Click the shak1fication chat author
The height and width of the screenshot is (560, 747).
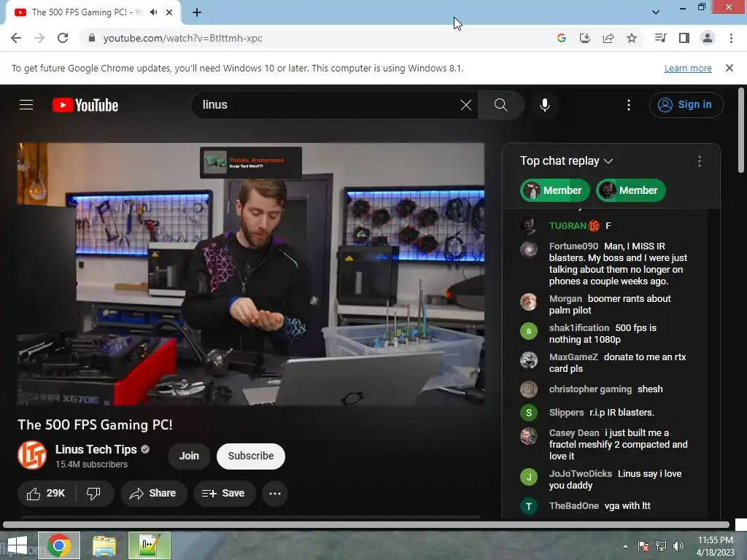coord(578,327)
